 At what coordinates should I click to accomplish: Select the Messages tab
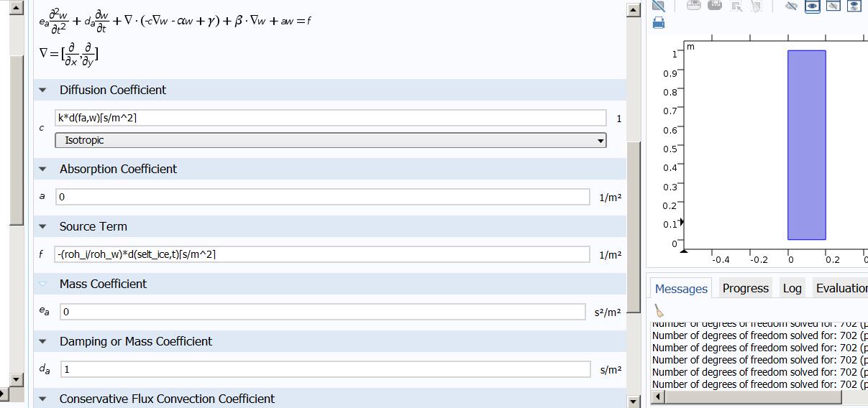681,288
